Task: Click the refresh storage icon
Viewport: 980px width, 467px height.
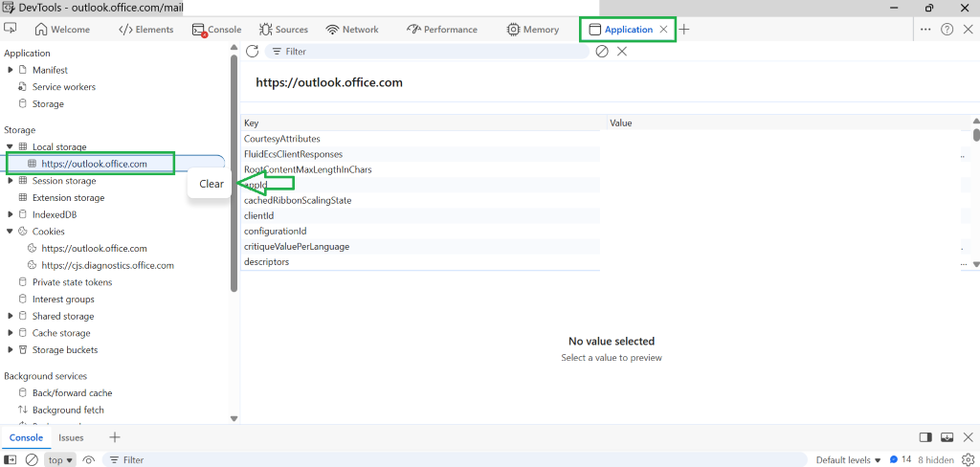Action: [252, 52]
